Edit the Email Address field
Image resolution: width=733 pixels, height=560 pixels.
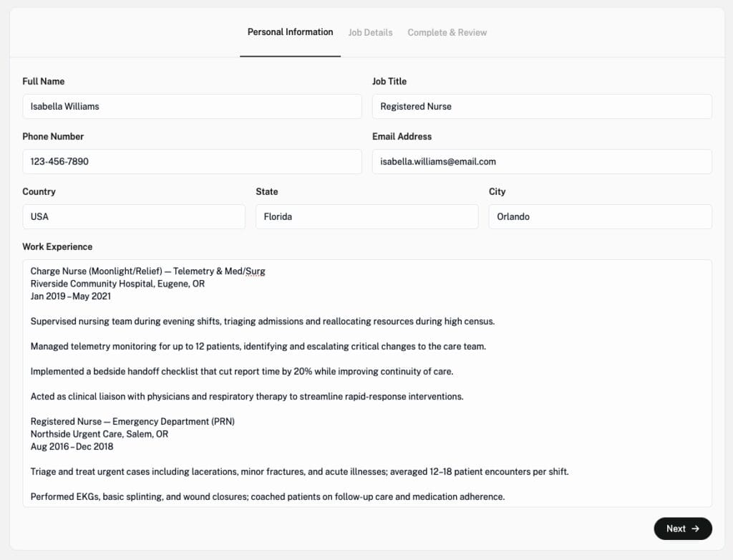[x=541, y=161]
